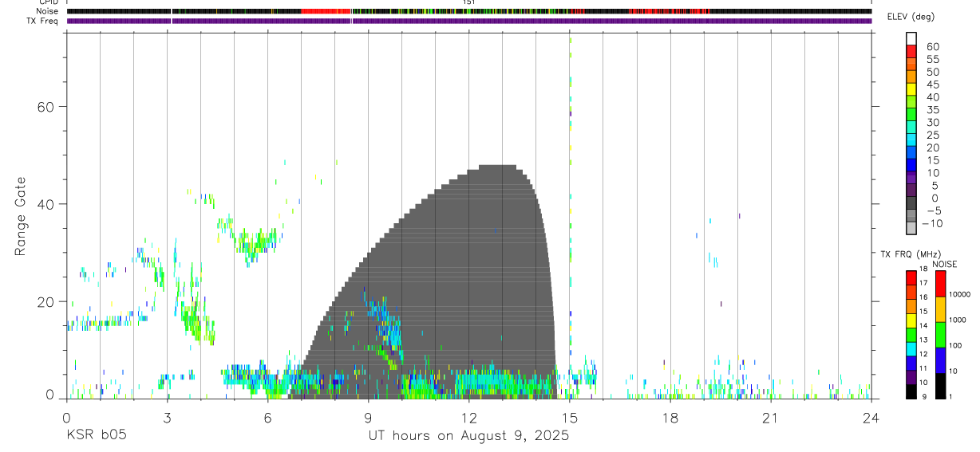Click the 'NOISE' legend title above color bar

(944, 264)
